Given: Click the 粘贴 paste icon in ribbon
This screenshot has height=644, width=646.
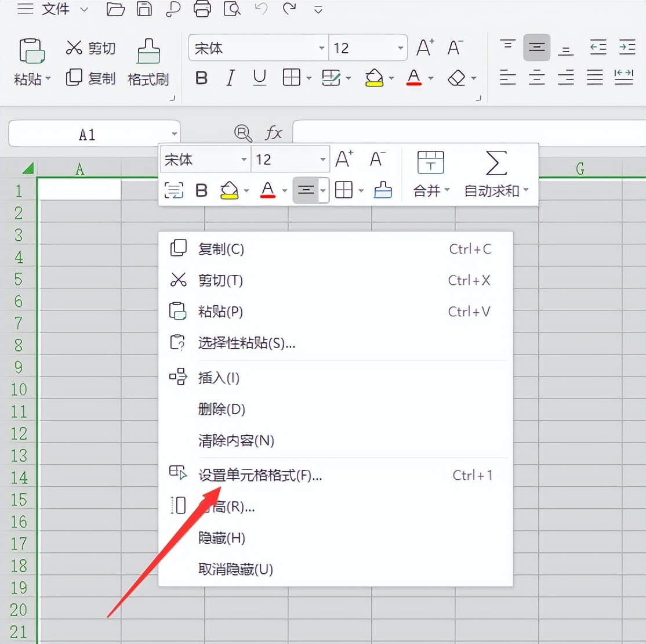Looking at the screenshot, I should (32, 50).
